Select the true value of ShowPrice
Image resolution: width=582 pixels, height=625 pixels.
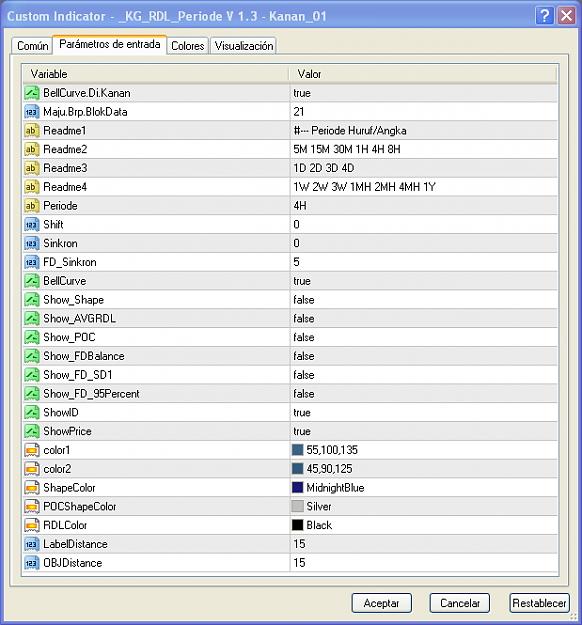coord(302,431)
